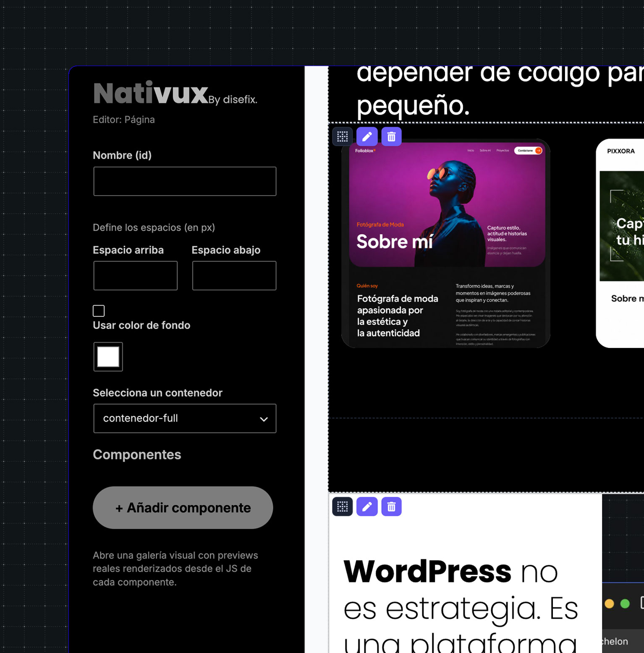Click the 'Define los espacios (en px)' text
Image resolution: width=644 pixels, height=653 pixels.
[154, 227]
